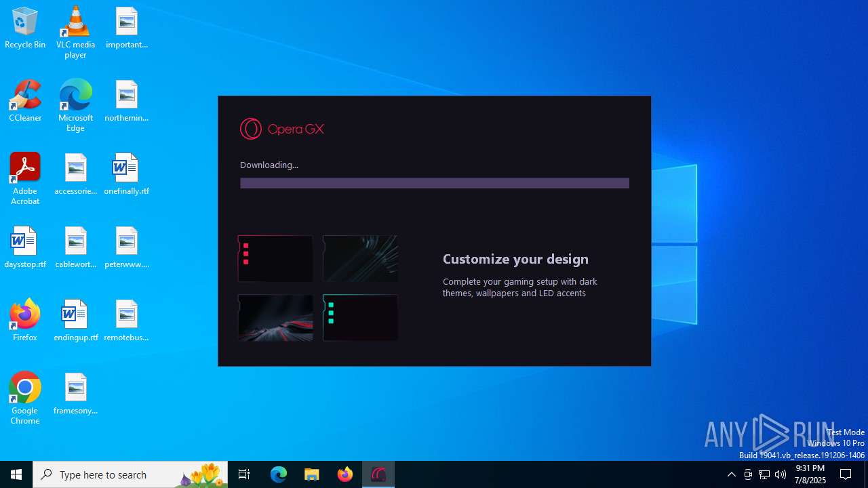Select the remotebus... image file

point(127,321)
